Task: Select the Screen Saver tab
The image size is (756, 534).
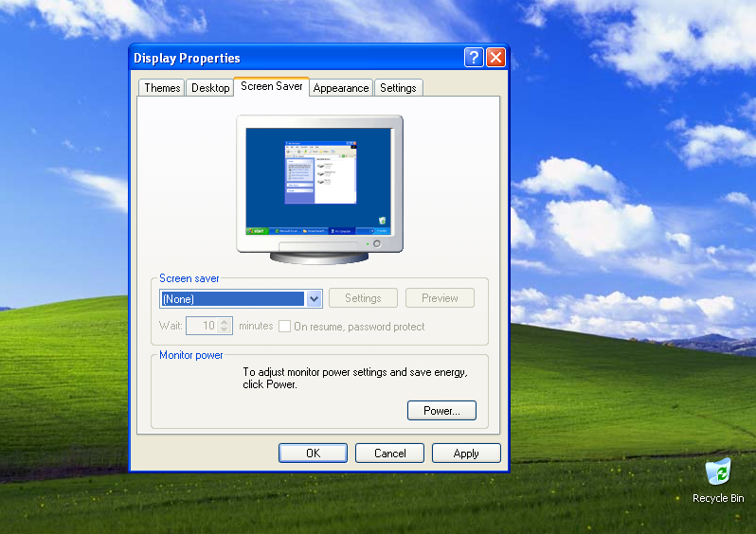Action: coord(272,86)
